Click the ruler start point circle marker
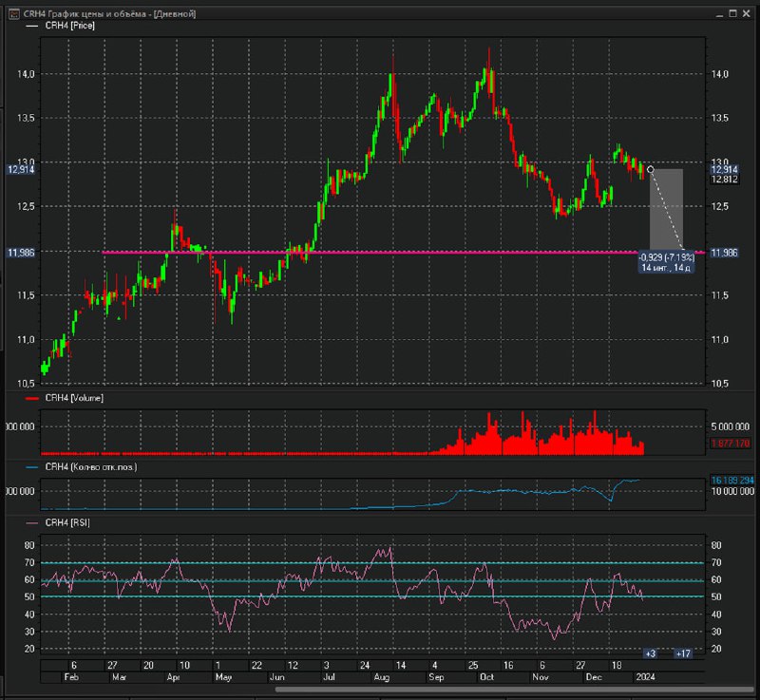The image size is (760, 700). (x=651, y=170)
